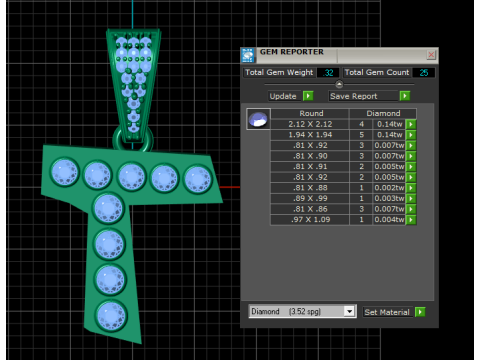This screenshot has width=480, height=360.
Task: Click green arrow for 2.12 X 2.12 row
Action: tap(411, 124)
